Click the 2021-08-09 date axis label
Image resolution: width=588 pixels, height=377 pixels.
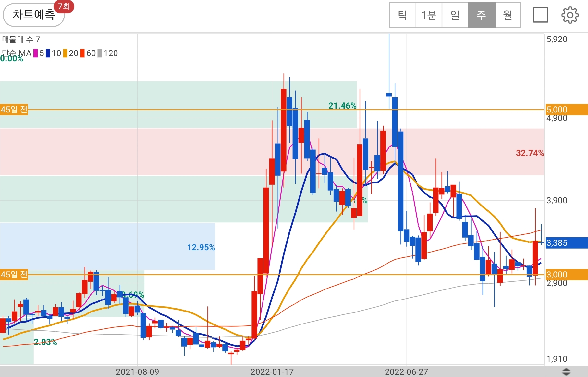coord(138,372)
